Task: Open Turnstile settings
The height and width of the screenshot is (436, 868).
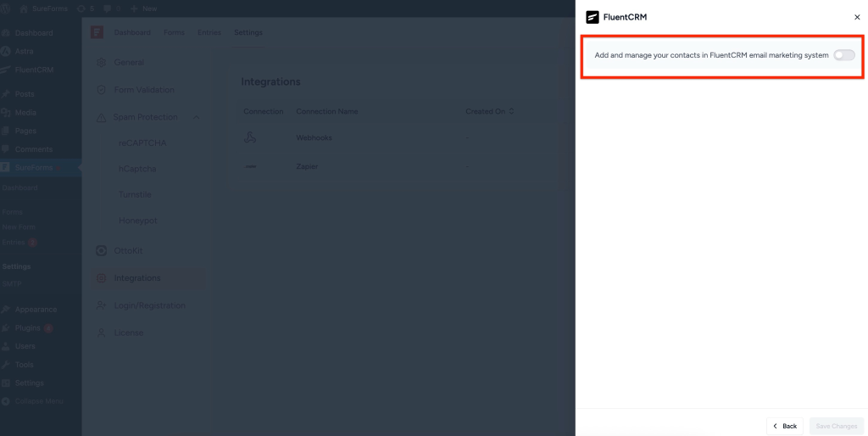Action: pyautogui.click(x=135, y=194)
